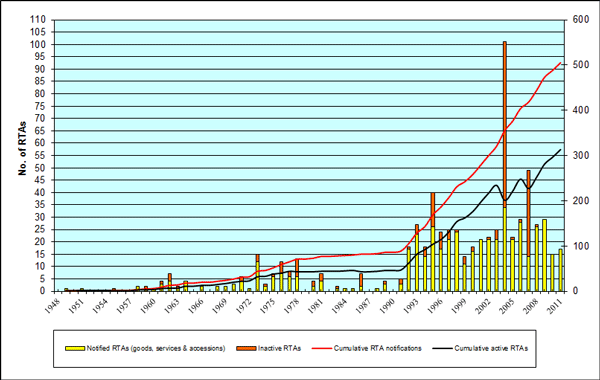The width and height of the screenshot is (600, 380).
Task: Click the 'No. of RTAs' axis title
Action: (23, 148)
